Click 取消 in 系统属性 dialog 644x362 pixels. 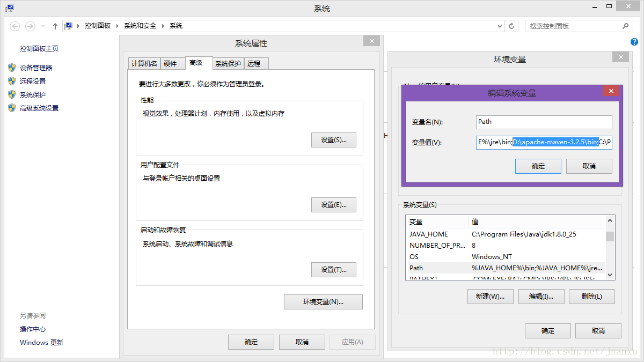[x=302, y=342]
